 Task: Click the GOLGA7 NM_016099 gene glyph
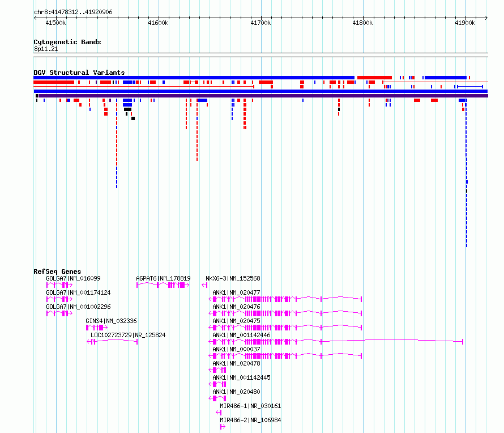click(59, 285)
